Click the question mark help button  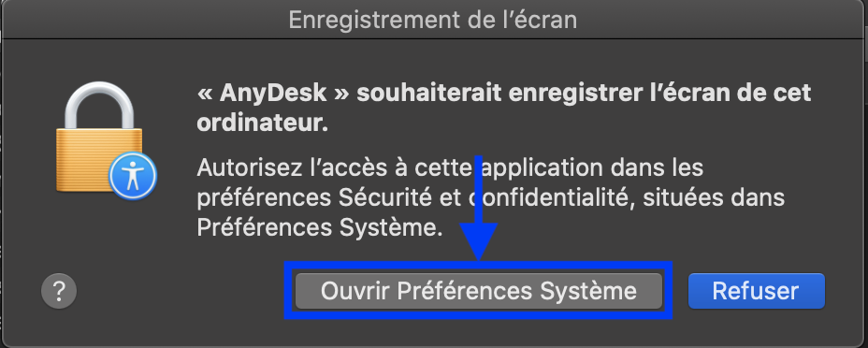pos(59,290)
